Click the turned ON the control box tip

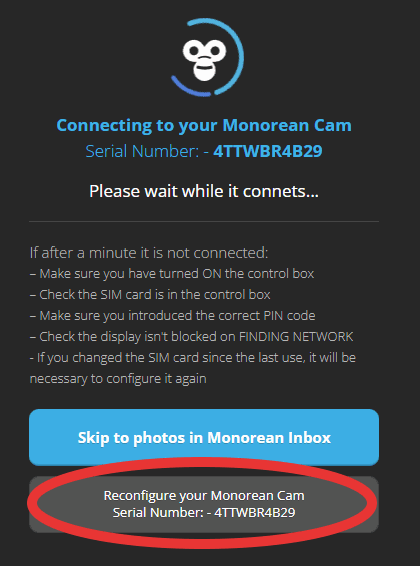pos(172,274)
